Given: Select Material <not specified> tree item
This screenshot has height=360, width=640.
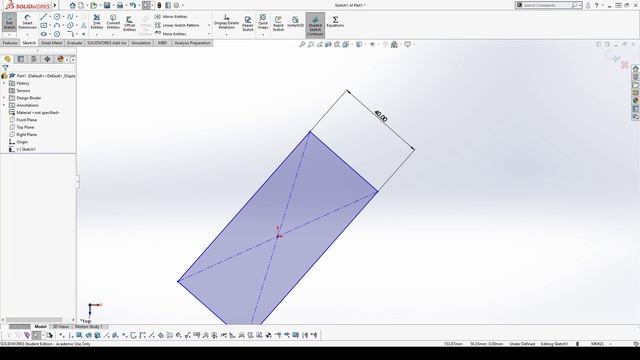Looking at the screenshot, I should [35, 113].
